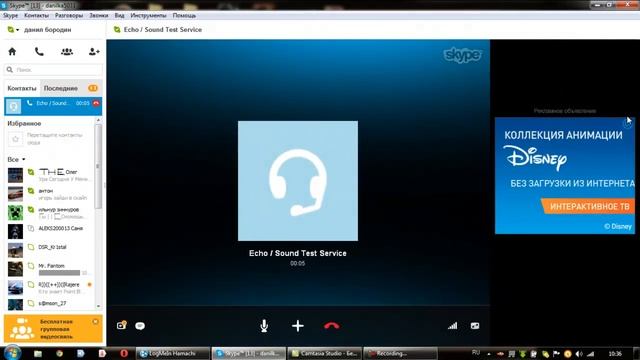The width and height of the screenshot is (640, 360).
Task: Open the Вид menu
Action: (119, 16)
